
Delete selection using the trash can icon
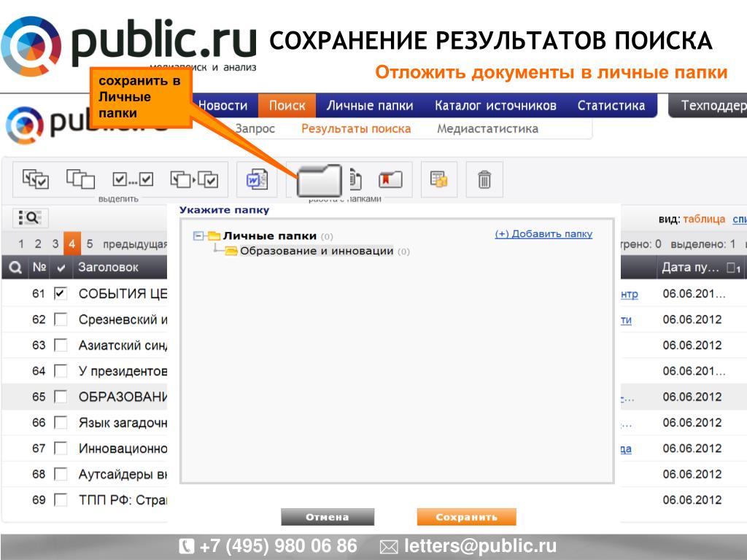click(484, 179)
